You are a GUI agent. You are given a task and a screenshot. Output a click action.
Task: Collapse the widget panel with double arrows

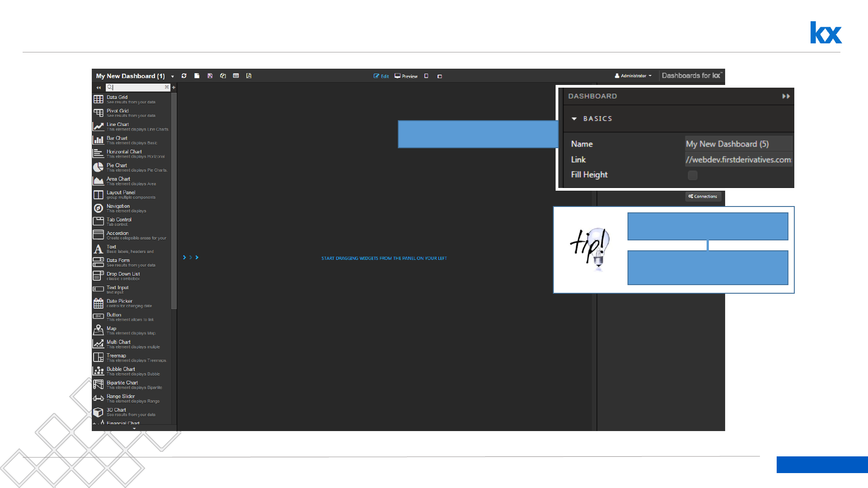click(99, 88)
